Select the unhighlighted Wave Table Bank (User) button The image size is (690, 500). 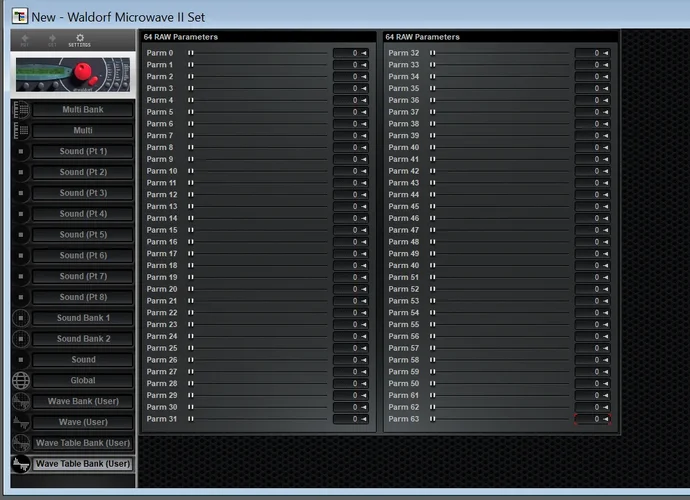83,443
